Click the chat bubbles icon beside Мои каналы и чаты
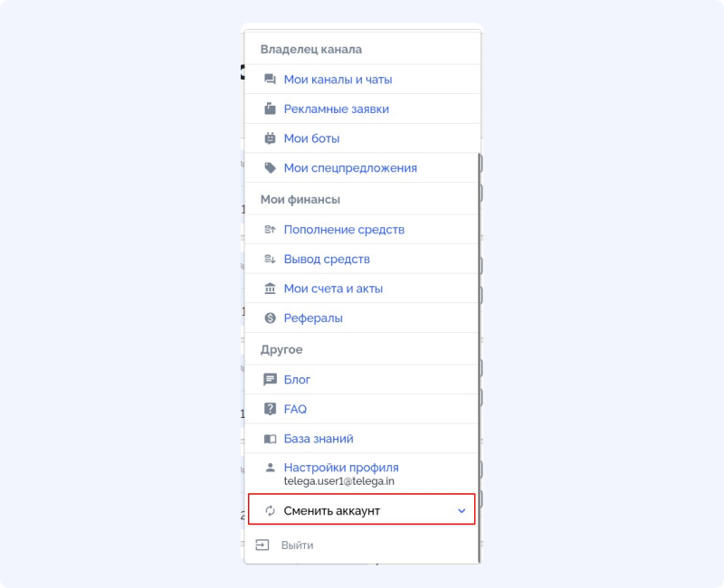Viewport: 724px width, 588px height. 270,80
